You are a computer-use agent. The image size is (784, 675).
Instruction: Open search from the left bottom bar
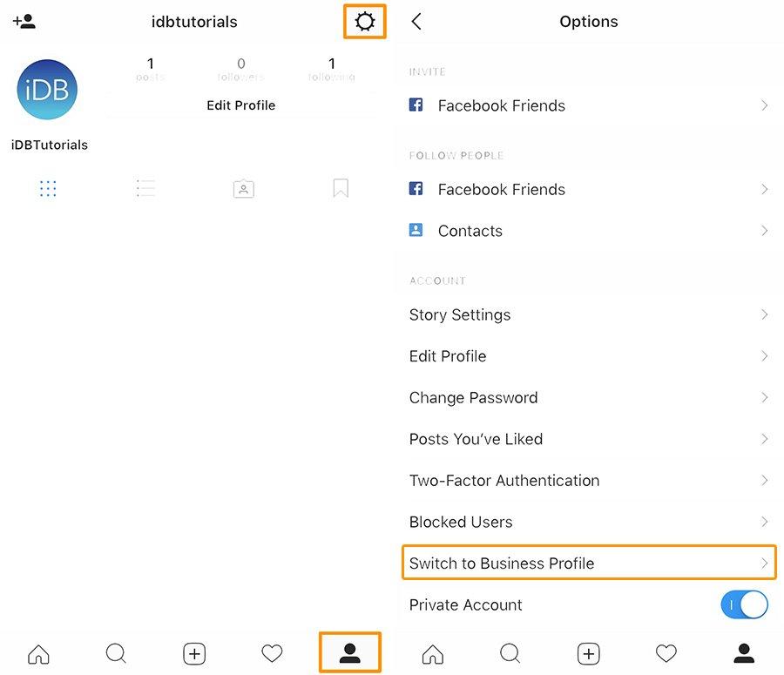116,653
